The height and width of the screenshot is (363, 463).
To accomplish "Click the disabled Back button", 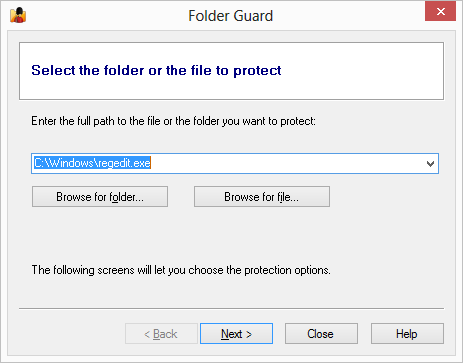I will click(161, 334).
